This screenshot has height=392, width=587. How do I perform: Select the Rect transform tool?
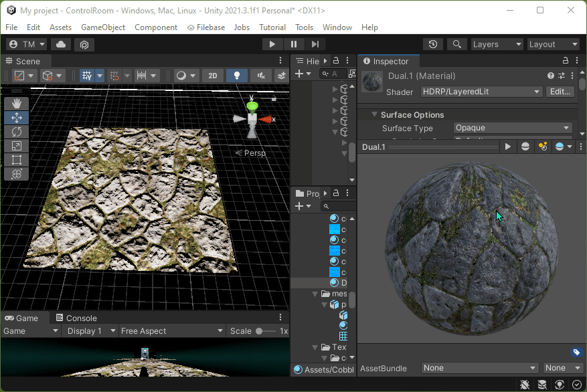tap(17, 160)
